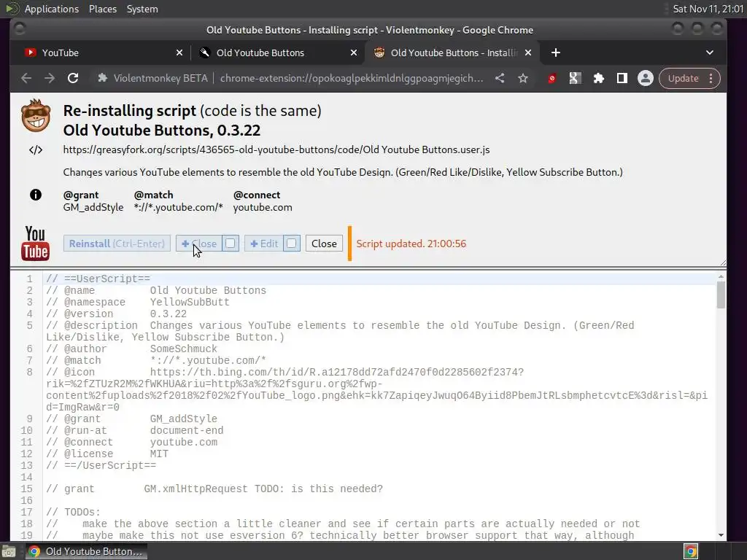This screenshot has width=747, height=560.
Task: Click the chrome-extension address bar
Action: (x=351, y=78)
